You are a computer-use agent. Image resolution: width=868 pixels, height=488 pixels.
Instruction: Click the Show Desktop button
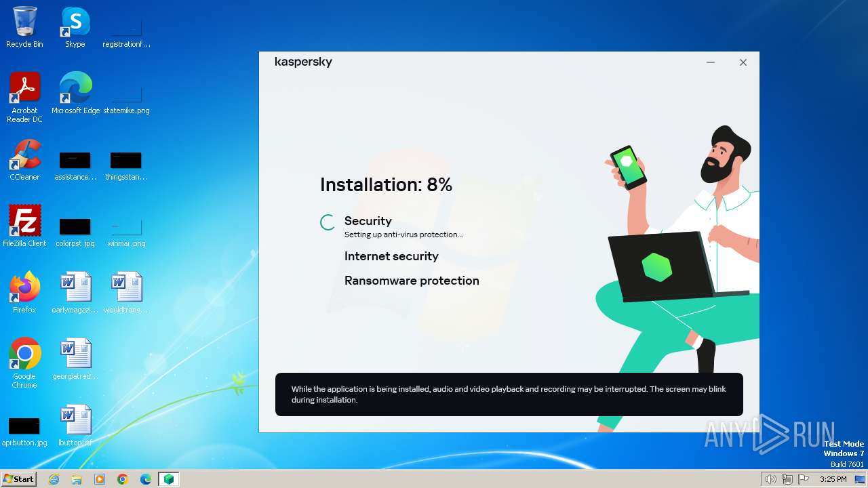861,479
